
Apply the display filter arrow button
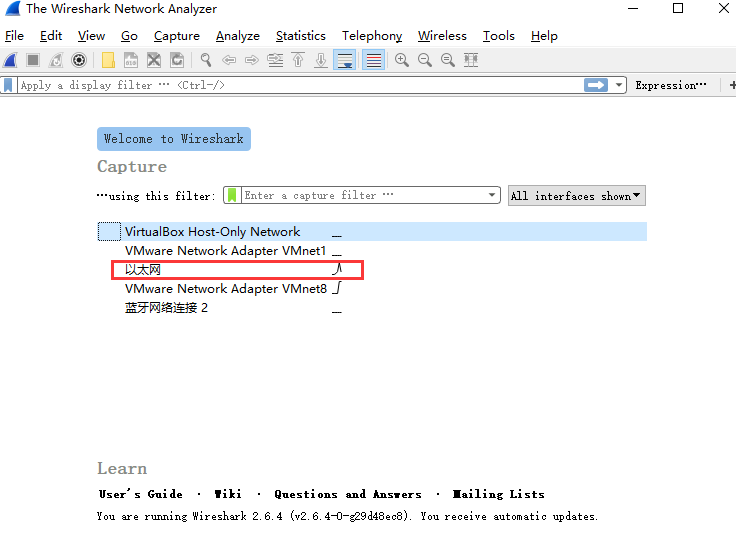[x=596, y=85]
